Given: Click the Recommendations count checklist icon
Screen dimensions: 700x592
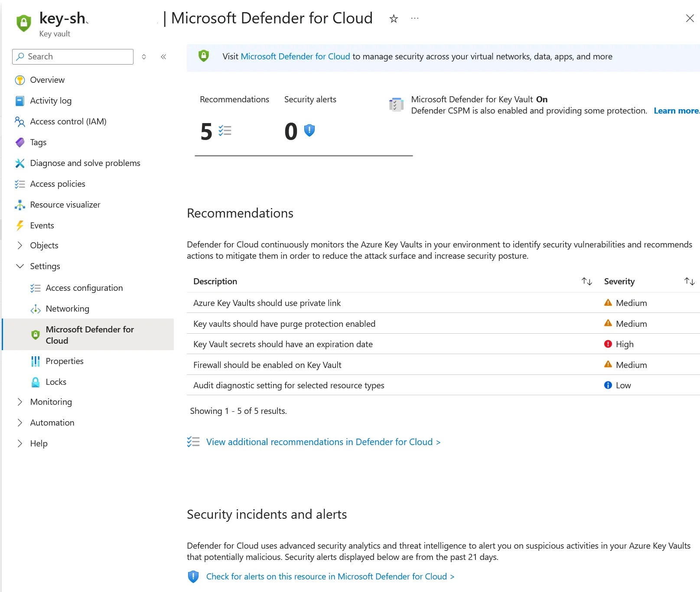Looking at the screenshot, I should coord(225,130).
